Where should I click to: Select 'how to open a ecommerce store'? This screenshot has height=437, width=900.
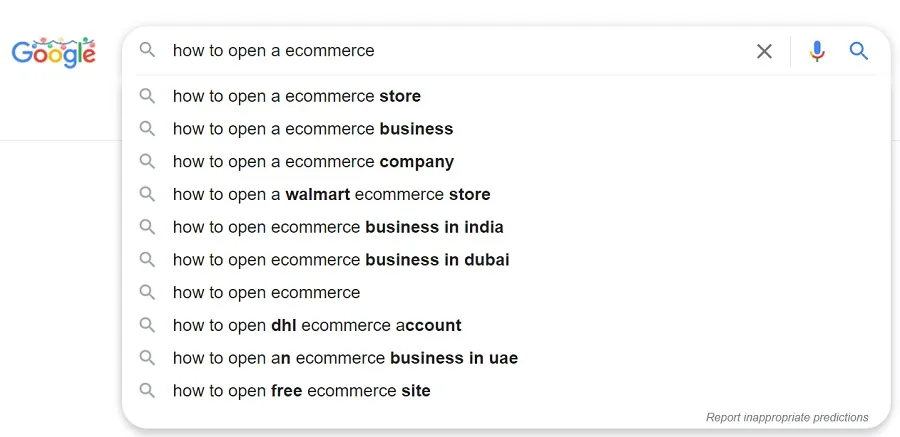(x=297, y=96)
